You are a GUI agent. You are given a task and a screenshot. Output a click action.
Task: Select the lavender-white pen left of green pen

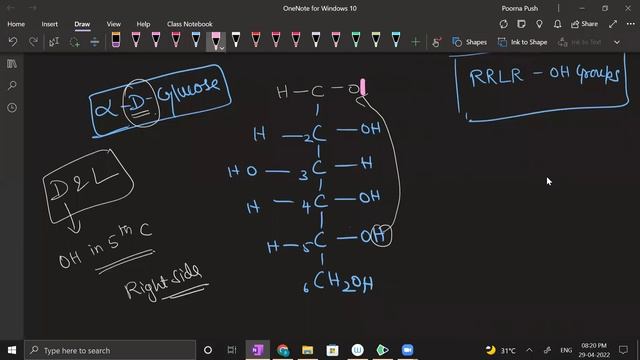[x=316, y=40]
